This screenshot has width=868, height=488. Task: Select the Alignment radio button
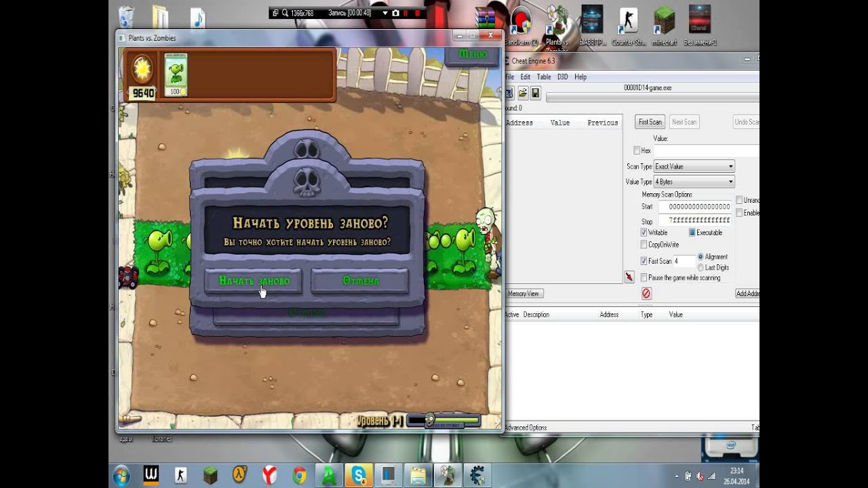701,257
